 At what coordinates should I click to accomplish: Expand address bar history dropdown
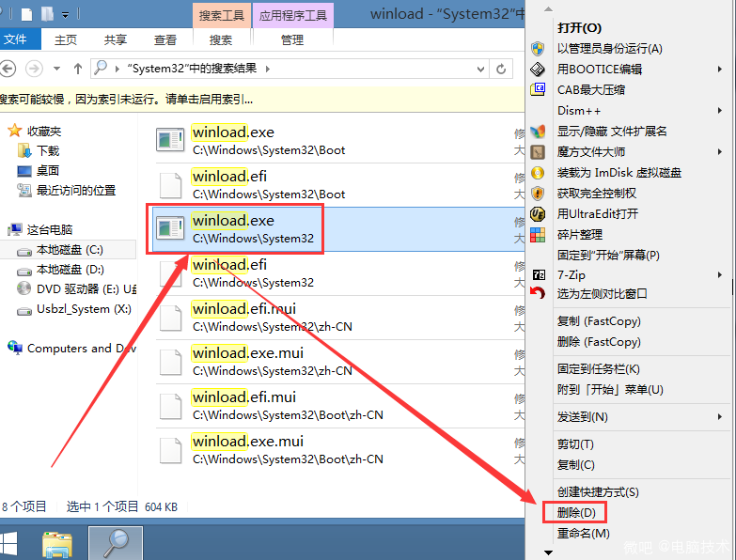pyautogui.click(x=480, y=70)
